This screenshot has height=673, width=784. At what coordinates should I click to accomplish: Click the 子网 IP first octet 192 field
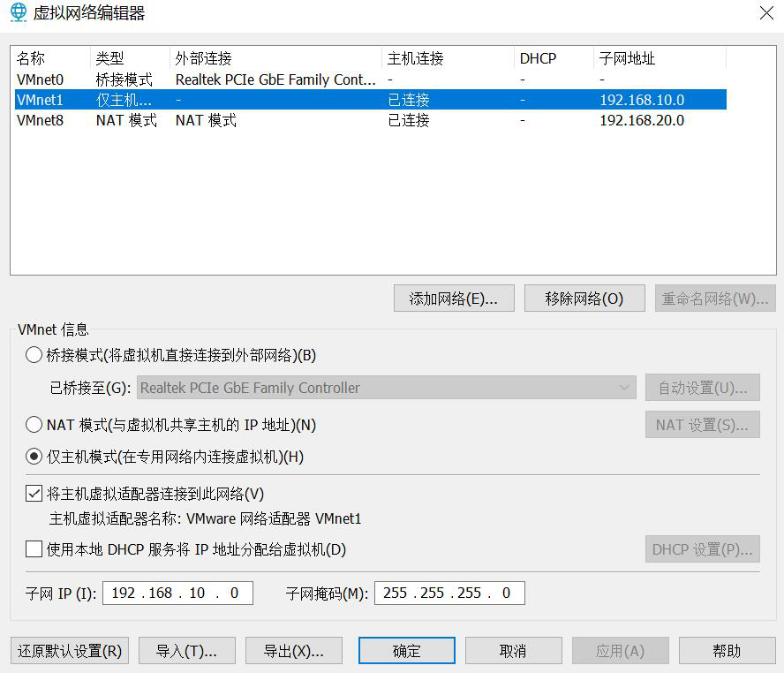coord(123,593)
